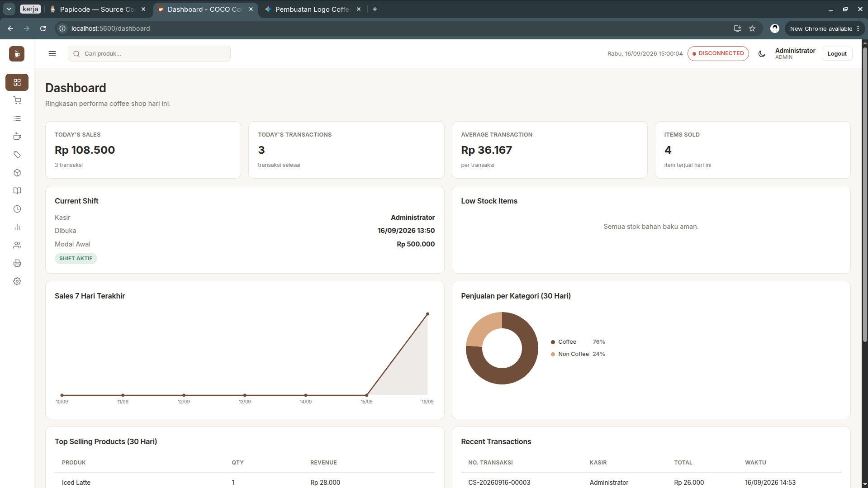The width and height of the screenshot is (868, 488).
Task: Switch to Papicode Source Code tab
Action: (x=97, y=9)
